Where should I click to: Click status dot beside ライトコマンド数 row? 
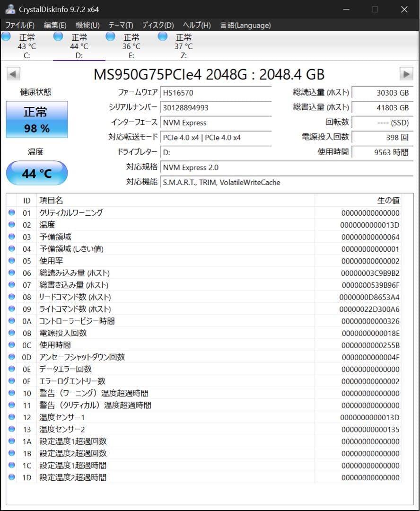pos(12,308)
